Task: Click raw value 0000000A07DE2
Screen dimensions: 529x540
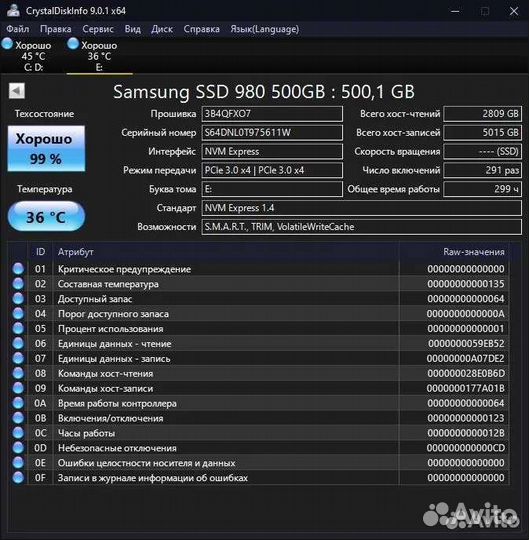Action: [466, 359]
